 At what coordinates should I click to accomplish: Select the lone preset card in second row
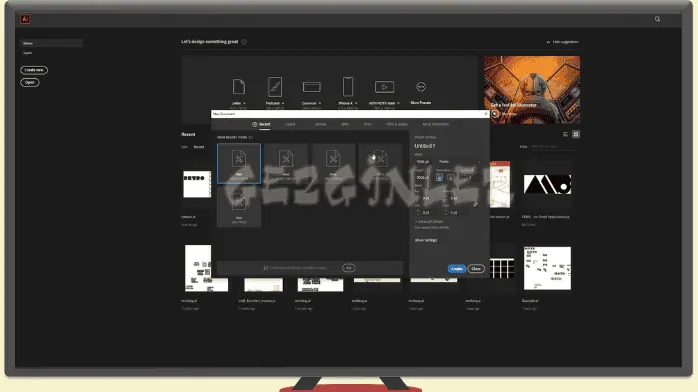pos(239,207)
